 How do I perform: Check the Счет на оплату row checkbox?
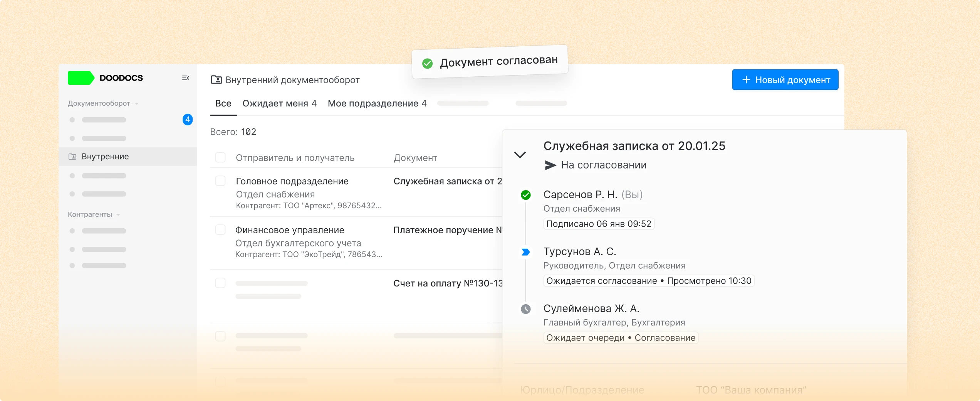point(220,283)
